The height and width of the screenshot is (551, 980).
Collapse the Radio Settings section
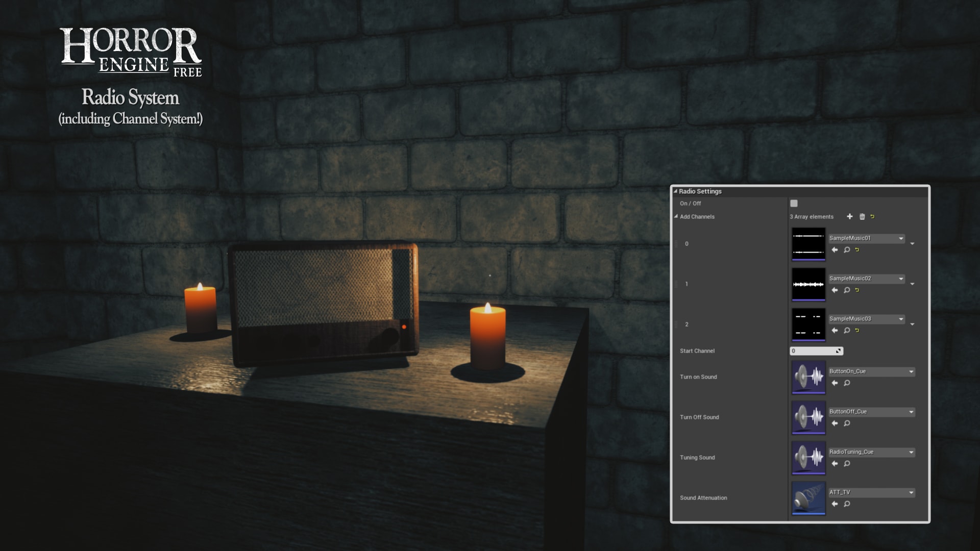[676, 191]
